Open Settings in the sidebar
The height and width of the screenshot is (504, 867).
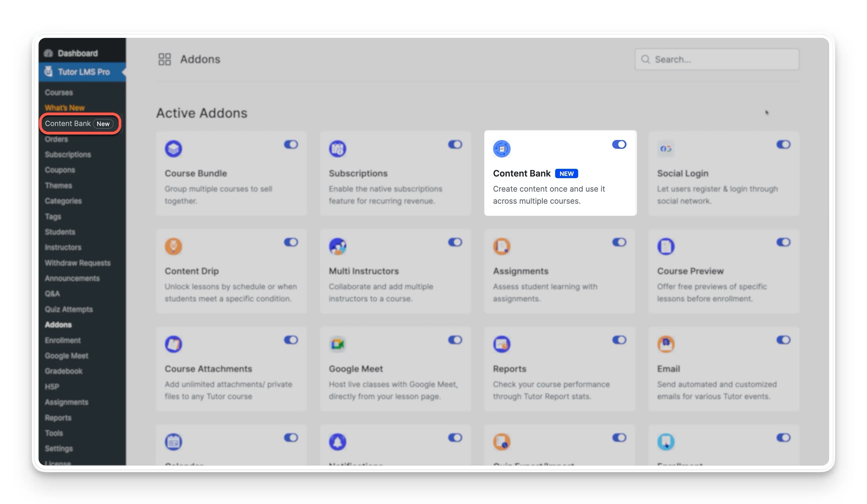click(59, 449)
